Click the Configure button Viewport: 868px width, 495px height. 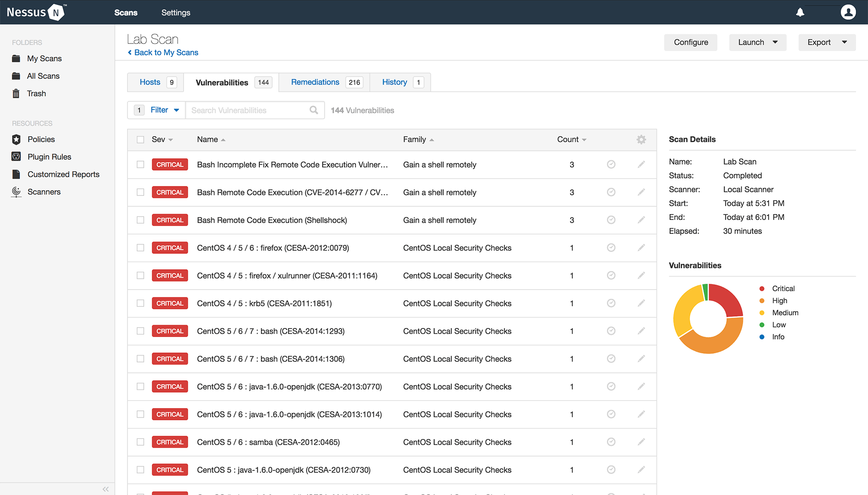tap(691, 42)
